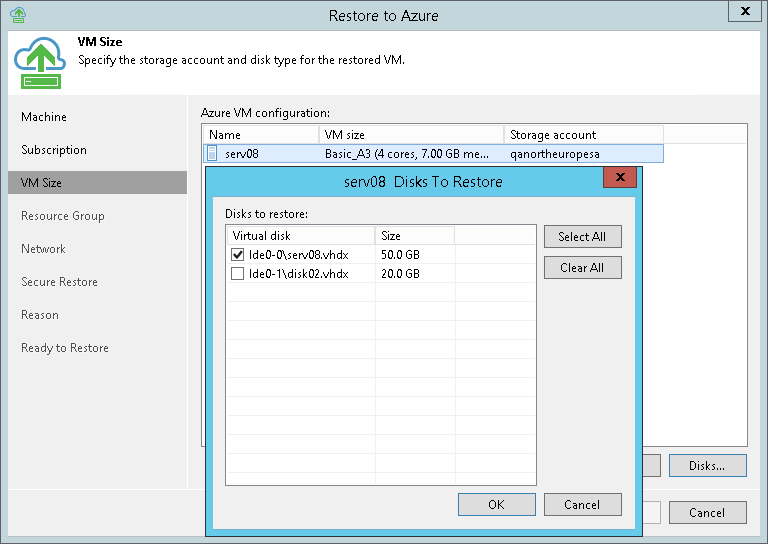Click the serv08 machine icon in the table
This screenshot has height=544, width=768.
pyautogui.click(x=212, y=154)
